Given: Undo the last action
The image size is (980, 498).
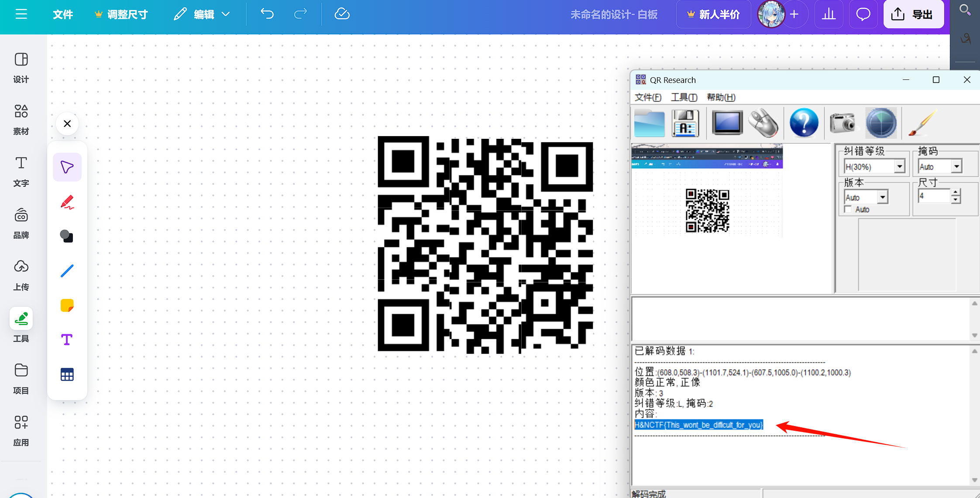Looking at the screenshot, I should 267,14.
